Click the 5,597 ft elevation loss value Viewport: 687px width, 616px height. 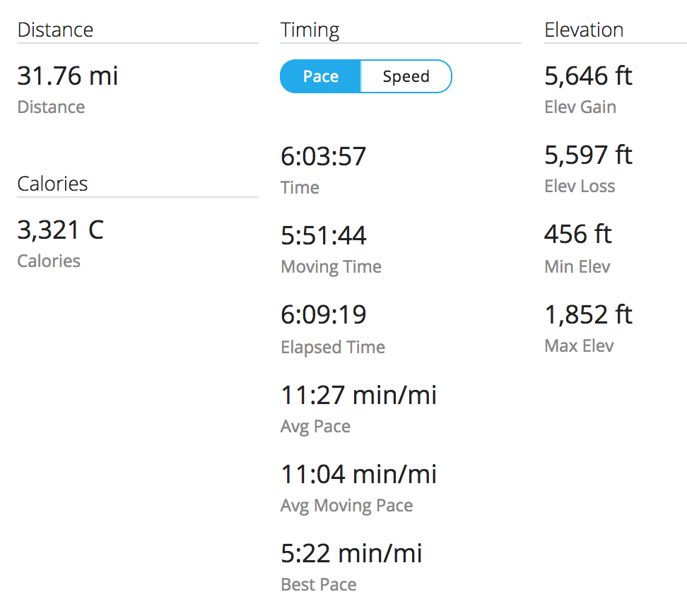pos(588,155)
